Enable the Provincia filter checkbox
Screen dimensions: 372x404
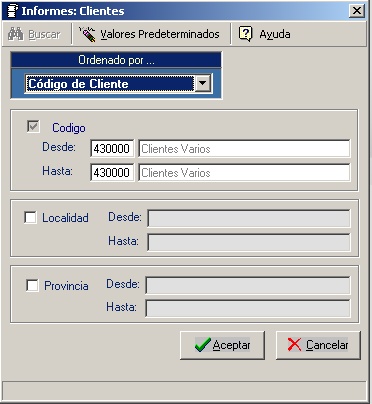click(x=32, y=286)
